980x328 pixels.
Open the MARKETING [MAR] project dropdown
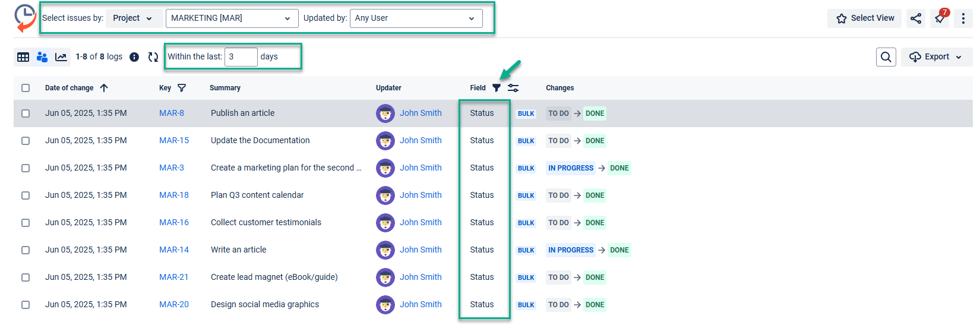click(x=232, y=18)
